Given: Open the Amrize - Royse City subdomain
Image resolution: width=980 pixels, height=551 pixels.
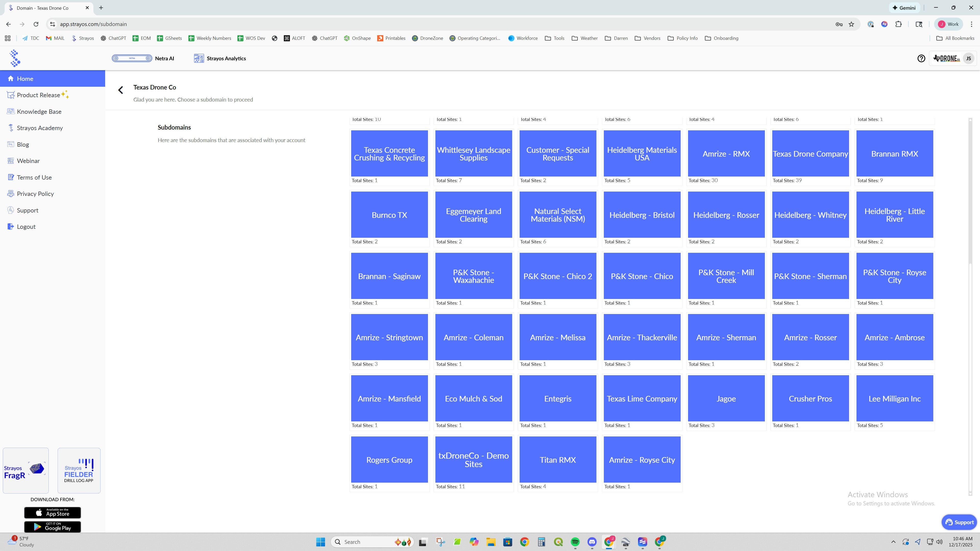Looking at the screenshot, I should [x=642, y=459].
